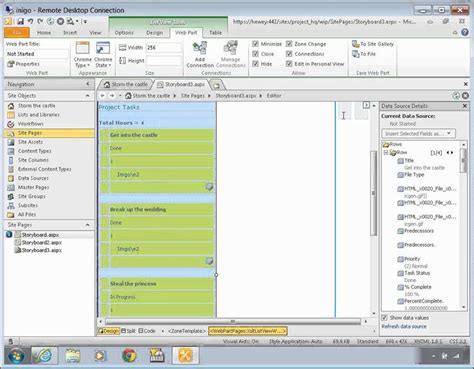Open the Storm the castle document tab
This screenshot has height=369, width=474.
pyautogui.click(x=126, y=85)
